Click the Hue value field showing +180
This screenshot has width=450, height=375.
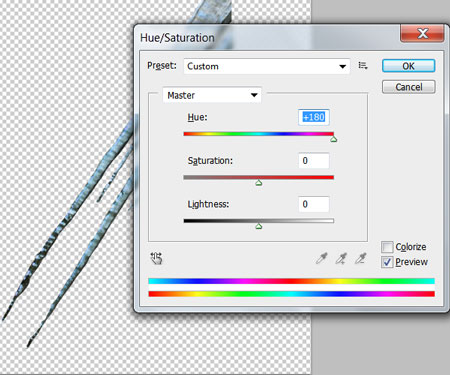(x=314, y=117)
